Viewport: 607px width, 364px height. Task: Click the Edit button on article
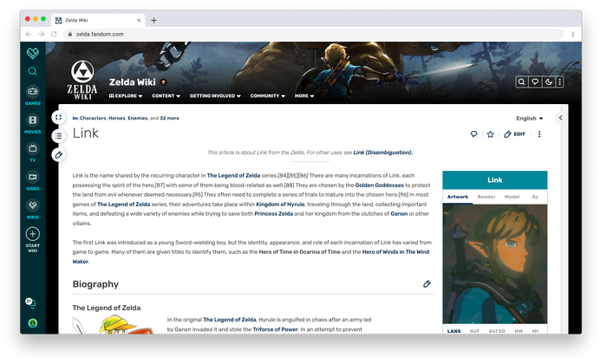click(x=514, y=134)
